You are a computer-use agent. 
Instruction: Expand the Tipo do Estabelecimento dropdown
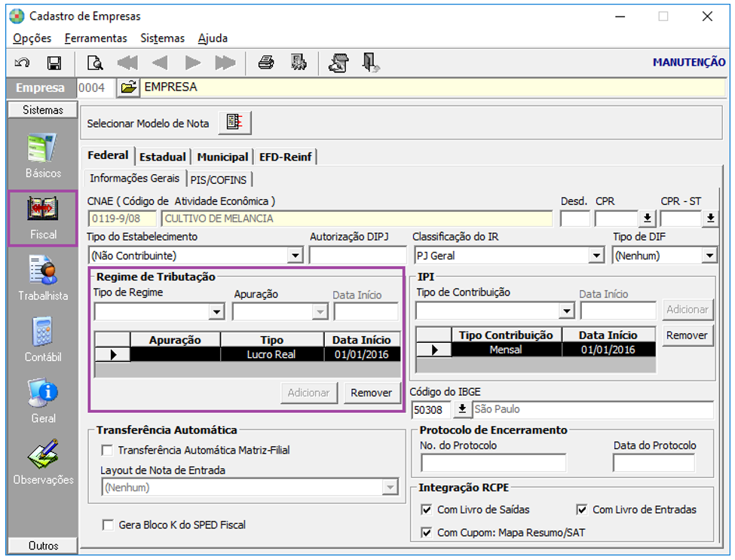[x=296, y=256]
